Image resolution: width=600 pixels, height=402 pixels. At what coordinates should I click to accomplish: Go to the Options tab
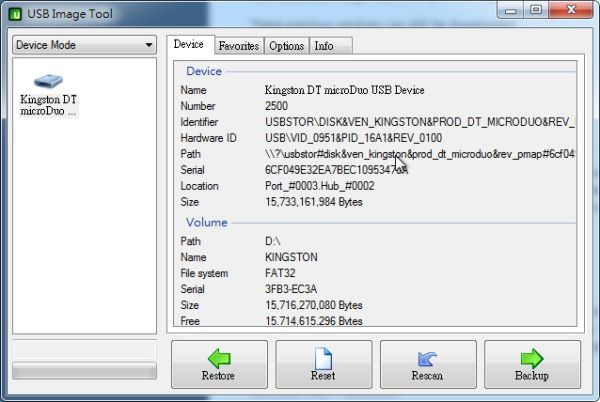[286, 46]
